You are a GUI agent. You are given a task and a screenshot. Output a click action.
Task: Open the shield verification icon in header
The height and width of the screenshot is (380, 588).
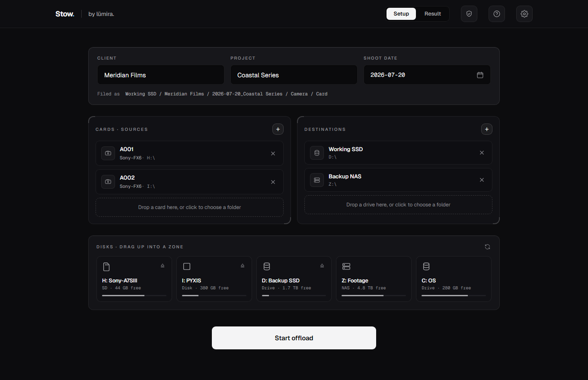click(469, 14)
